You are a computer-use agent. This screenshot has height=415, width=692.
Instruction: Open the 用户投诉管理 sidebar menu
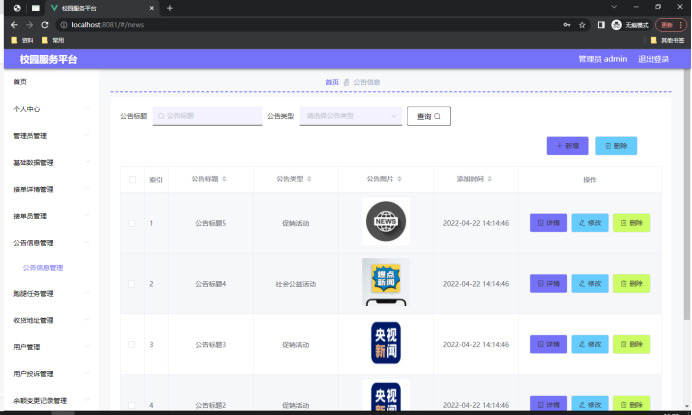[51, 374]
